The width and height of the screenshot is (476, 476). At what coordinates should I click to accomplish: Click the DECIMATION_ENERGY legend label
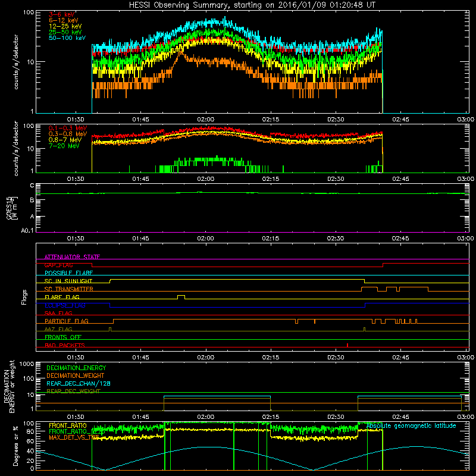[76, 368]
